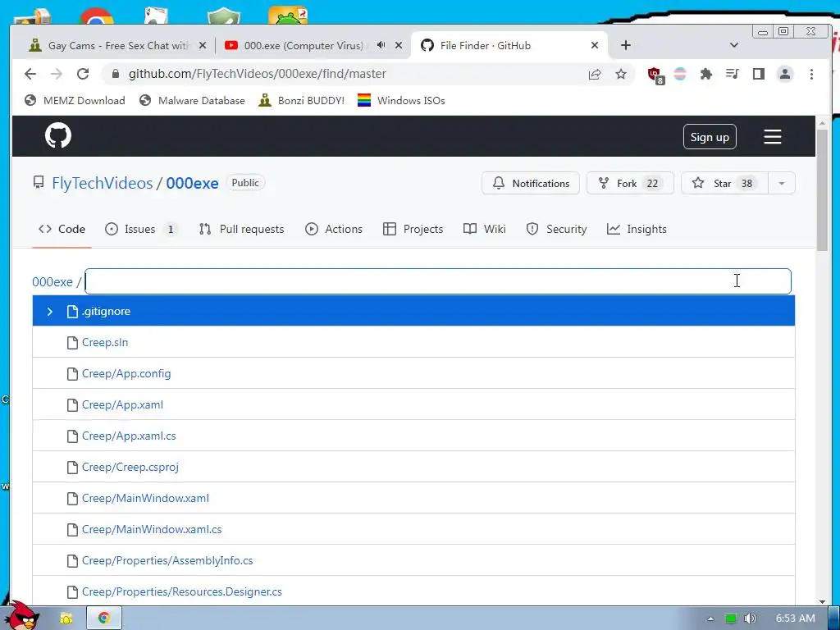
Task: Open the FlyTechVideos owner link
Action: (x=103, y=183)
